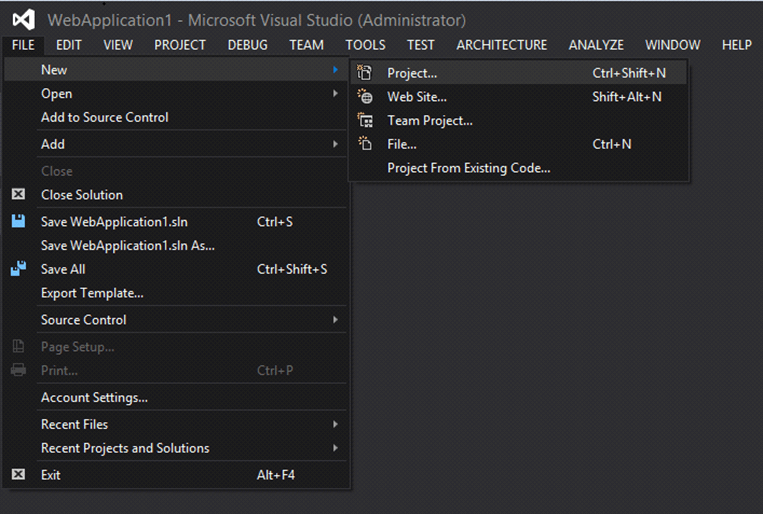The image size is (763, 514).
Task: Open the PROJECT menu
Action: (x=180, y=45)
